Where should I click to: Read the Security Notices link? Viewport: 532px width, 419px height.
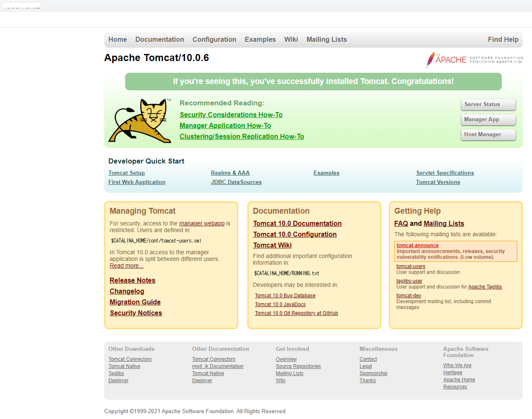[136, 313]
